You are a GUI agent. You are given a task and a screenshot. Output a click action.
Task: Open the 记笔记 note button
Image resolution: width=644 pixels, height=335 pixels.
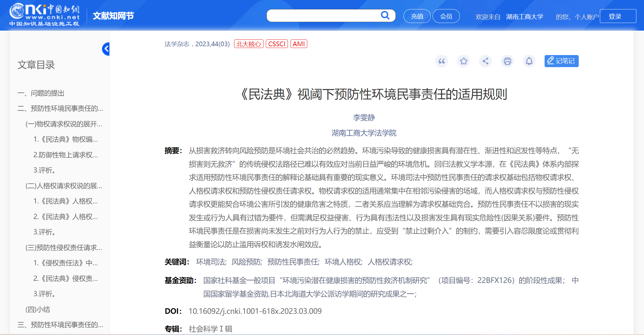pyautogui.click(x=561, y=61)
